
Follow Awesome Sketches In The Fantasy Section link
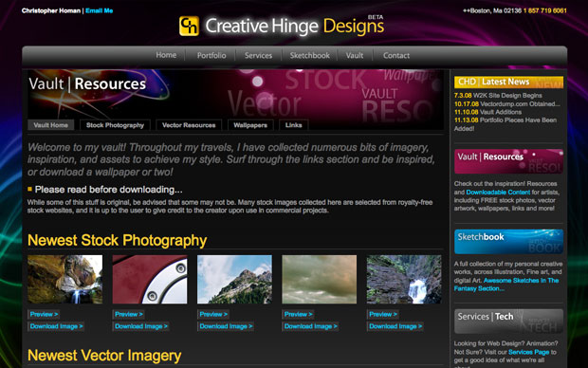click(506, 285)
